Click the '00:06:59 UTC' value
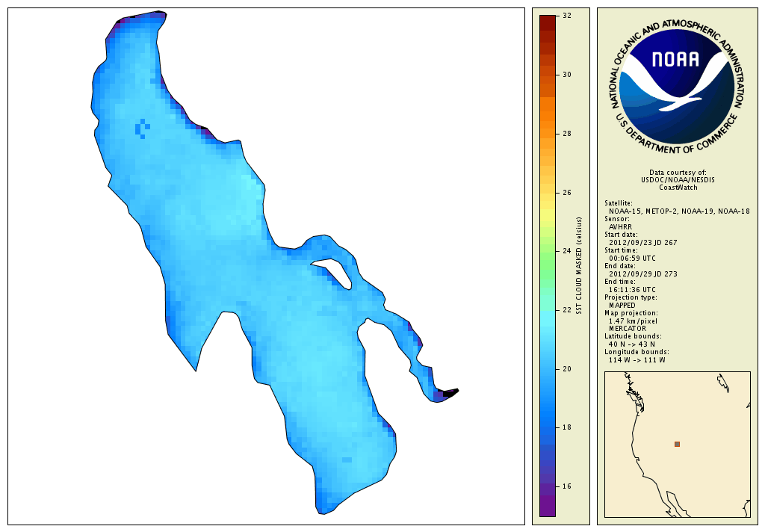Image resolution: width=765 pixels, height=532 pixels. 632,259
